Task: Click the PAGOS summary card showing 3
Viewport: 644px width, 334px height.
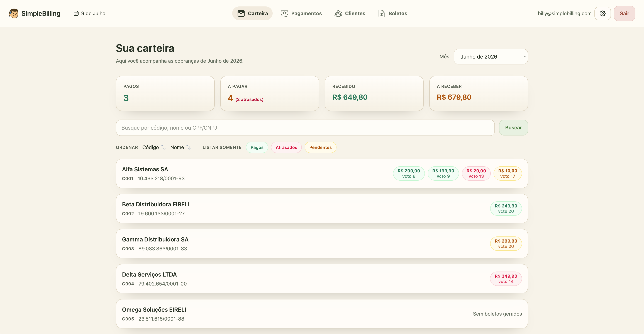Action: pyautogui.click(x=165, y=93)
